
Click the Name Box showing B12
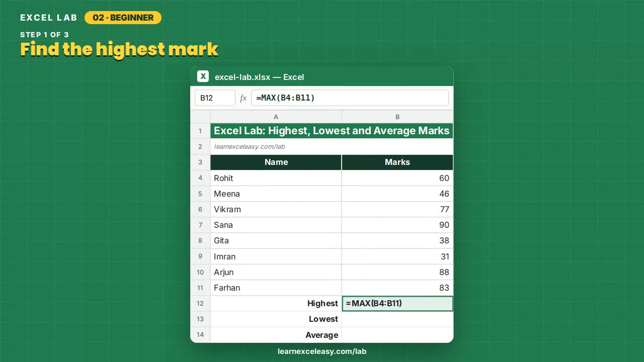(x=215, y=98)
